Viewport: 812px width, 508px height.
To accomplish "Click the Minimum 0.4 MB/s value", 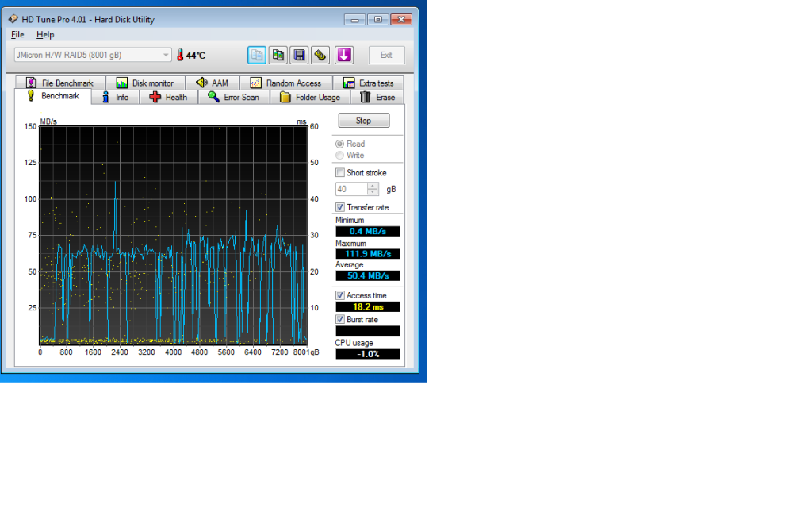I will tap(368, 231).
